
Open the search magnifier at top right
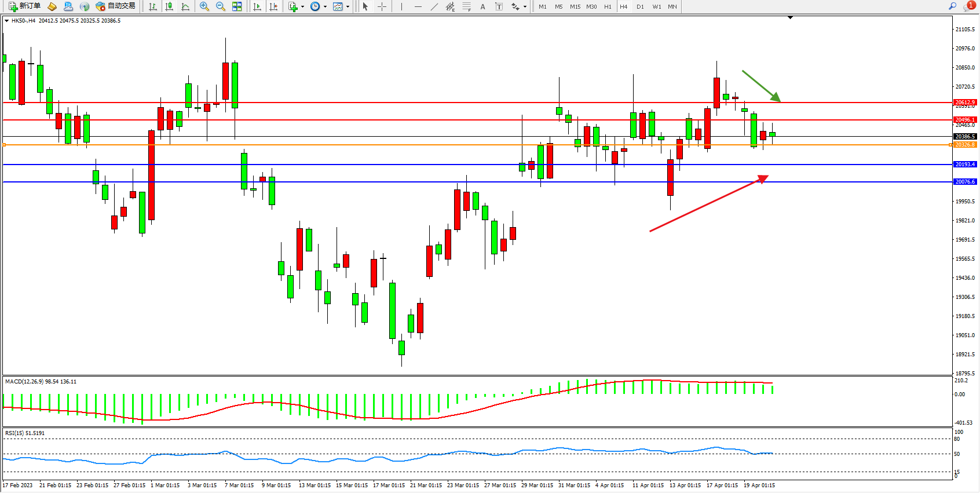[952, 6]
